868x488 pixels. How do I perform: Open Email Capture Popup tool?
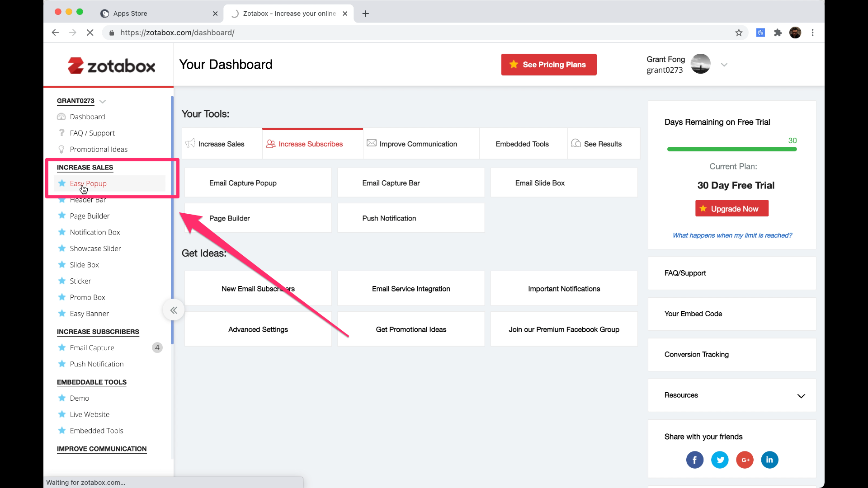point(258,183)
